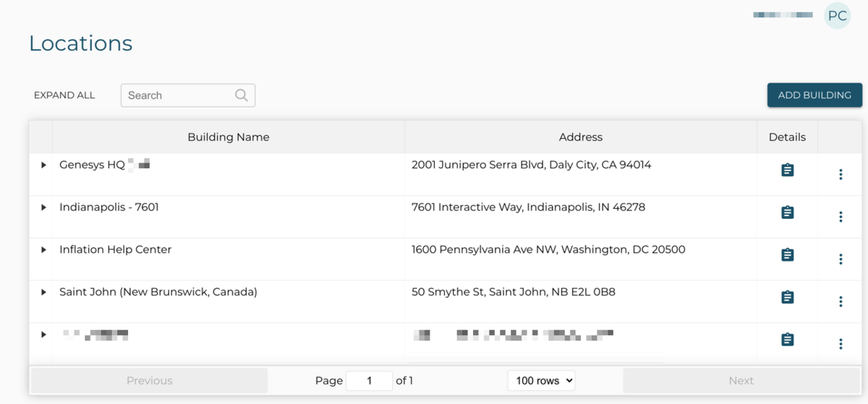
Task: Click the Previous page button
Action: pyautogui.click(x=149, y=381)
